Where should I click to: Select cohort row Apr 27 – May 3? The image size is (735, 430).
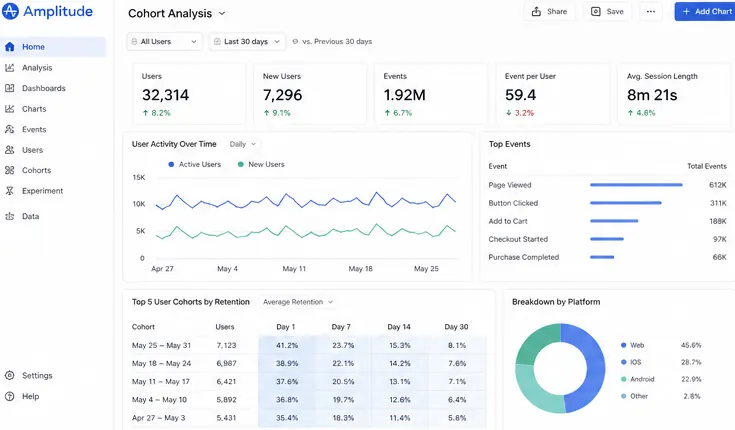pyautogui.click(x=308, y=418)
